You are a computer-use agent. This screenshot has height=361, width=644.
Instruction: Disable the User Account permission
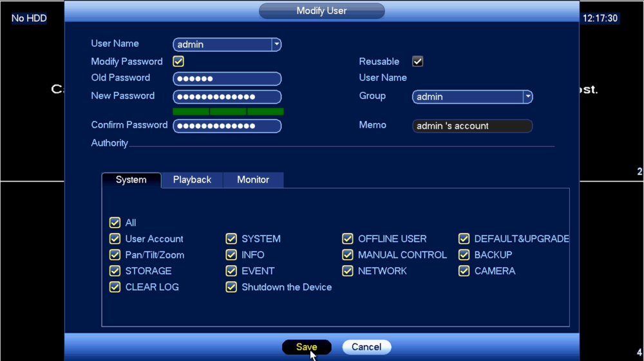[x=115, y=239]
